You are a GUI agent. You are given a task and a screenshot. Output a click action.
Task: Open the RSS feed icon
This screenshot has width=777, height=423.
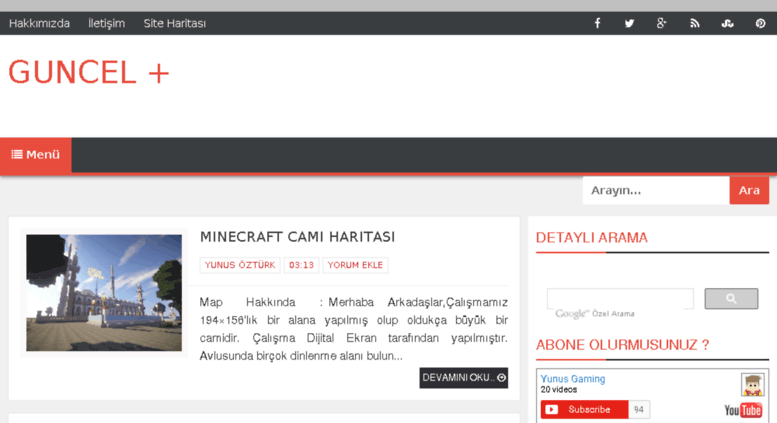(695, 23)
